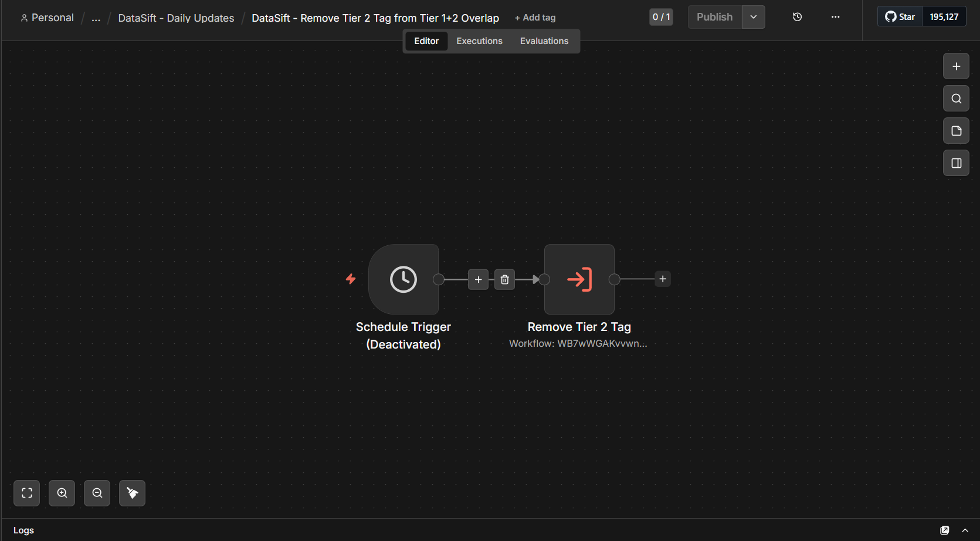This screenshot has width=980, height=541.
Task: Open the Remove Tier 2 Tag node
Action: (x=579, y=279)
